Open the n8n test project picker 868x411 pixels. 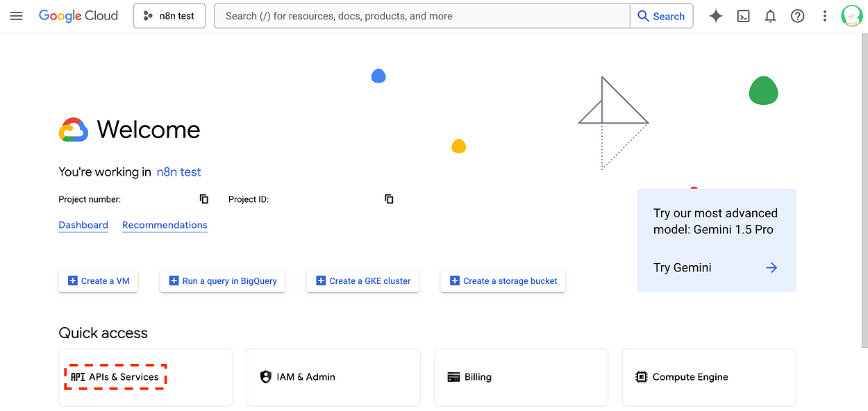pyautogui.click(x=169, y=16)
